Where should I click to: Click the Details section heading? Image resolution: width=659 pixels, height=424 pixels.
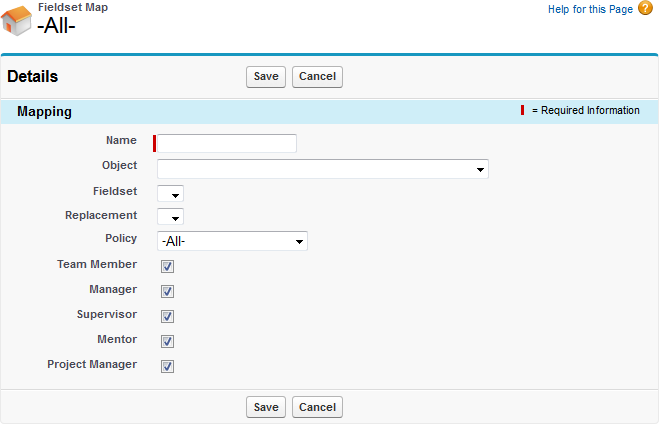(x=33, y=77)
